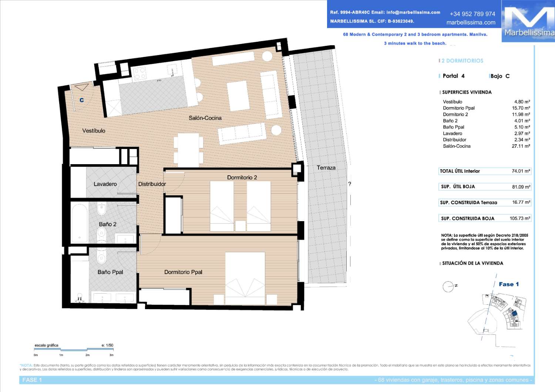Click the Portal 4 text
The height and width of the screenshot is (392, 555).
[454, 76]
